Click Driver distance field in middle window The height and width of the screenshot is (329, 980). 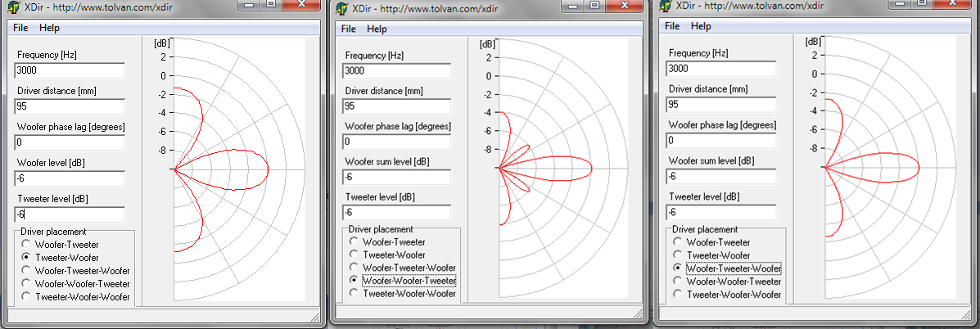(x=397, y=106)
